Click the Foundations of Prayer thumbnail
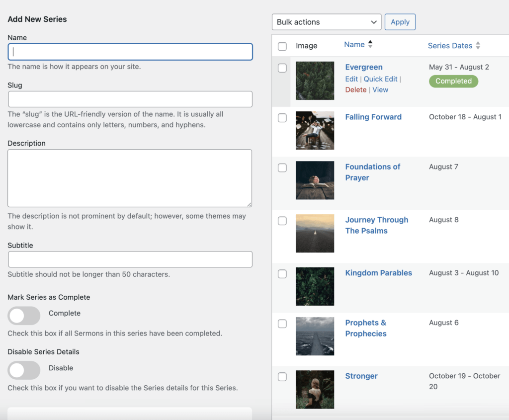Screen dimensions: 509x420 pyautogui.click(x=315, y=180)
